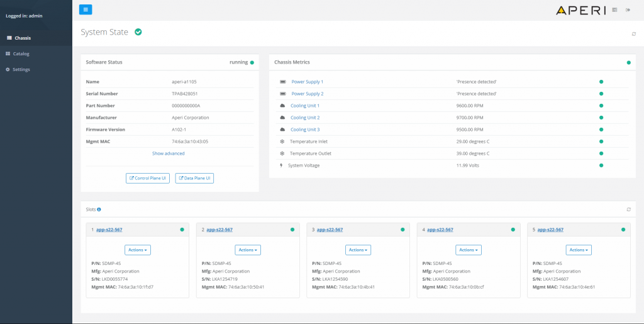Click the green System State checkmark
Viewport: 644px width, 324px height.
pyautogui.click(x=138, y=31)
